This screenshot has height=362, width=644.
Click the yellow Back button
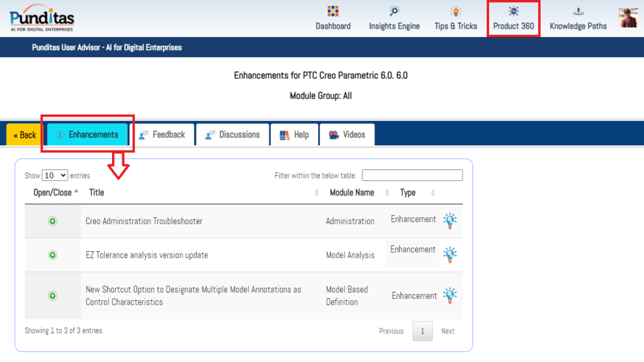(25, 135)
